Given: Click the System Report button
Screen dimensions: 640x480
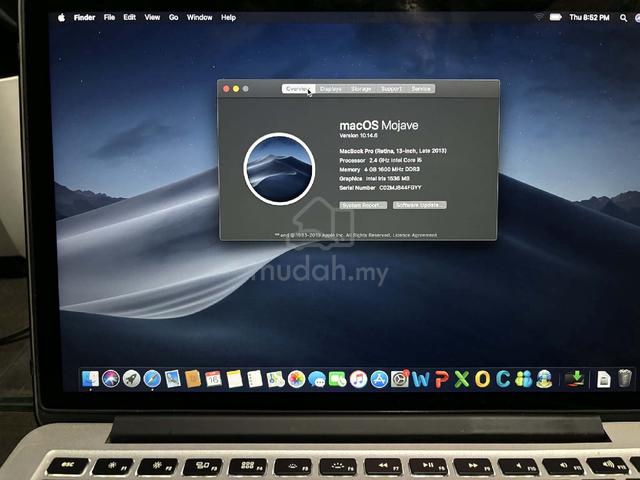Looking at the screenshot, I should point(363,205).
